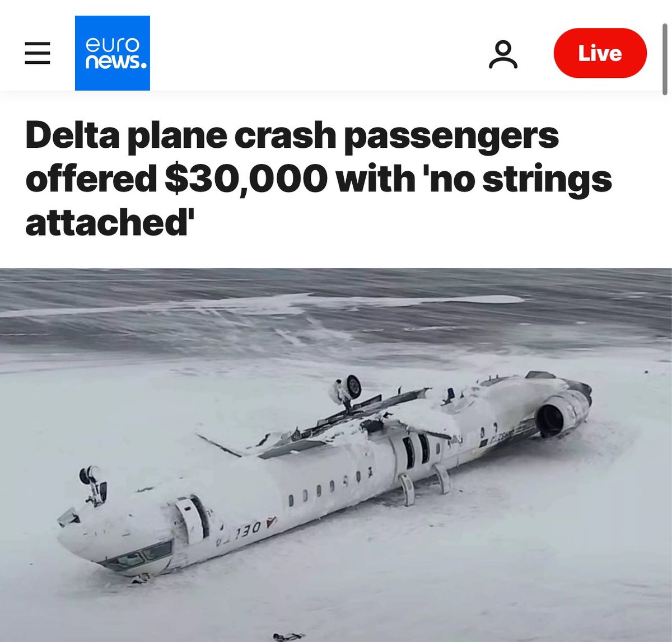Click the euronews logo

(113, 53)
